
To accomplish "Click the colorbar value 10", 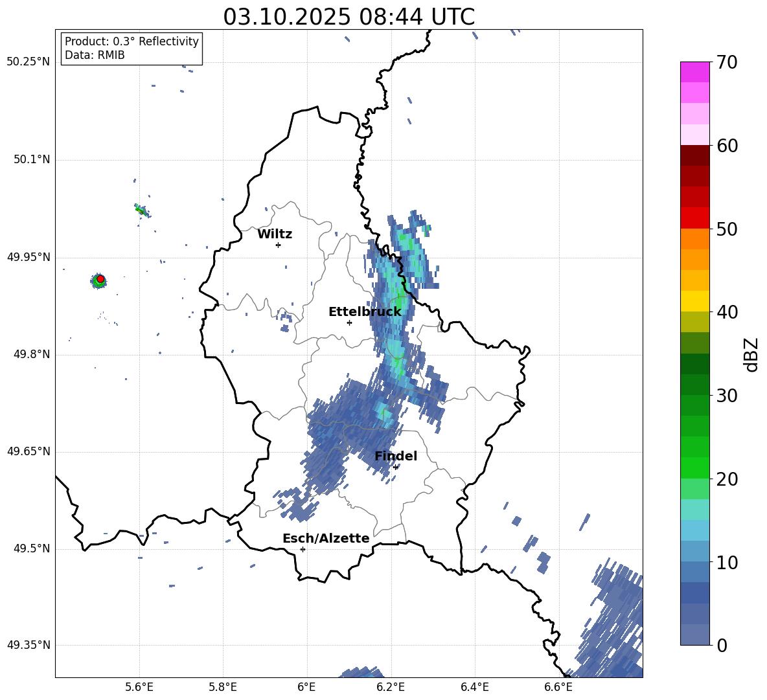I will 727,562.
